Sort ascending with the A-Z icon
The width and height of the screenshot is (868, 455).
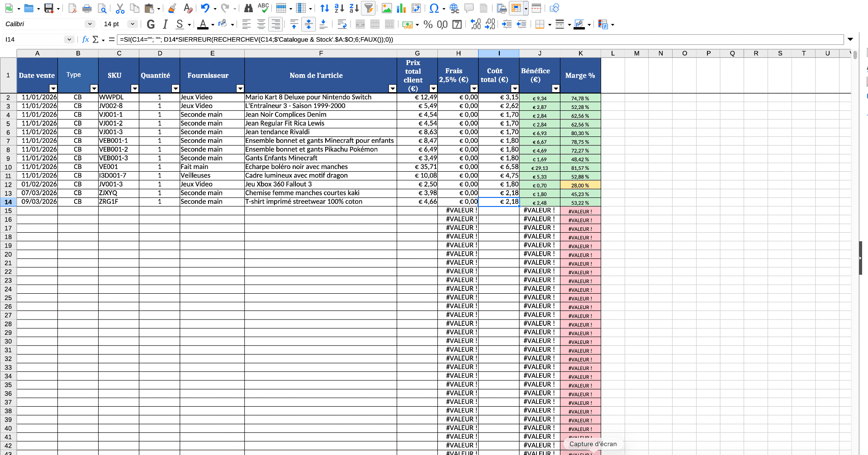pos(339,8)
